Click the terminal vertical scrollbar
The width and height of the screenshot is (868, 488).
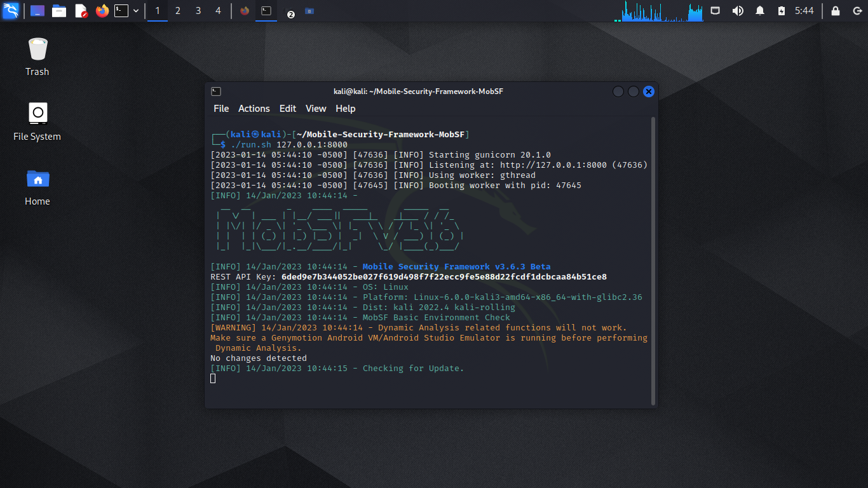tap(654, 261)
